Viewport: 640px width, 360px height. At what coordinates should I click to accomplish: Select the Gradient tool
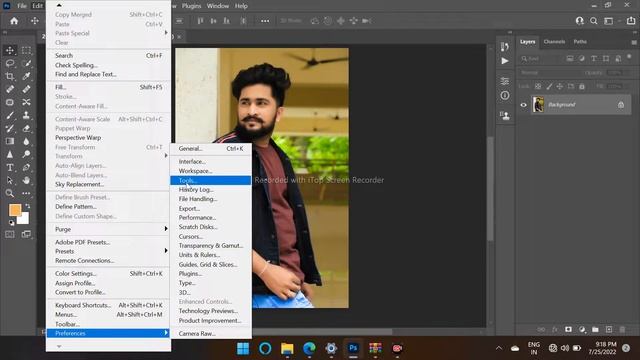pos(10,141)
